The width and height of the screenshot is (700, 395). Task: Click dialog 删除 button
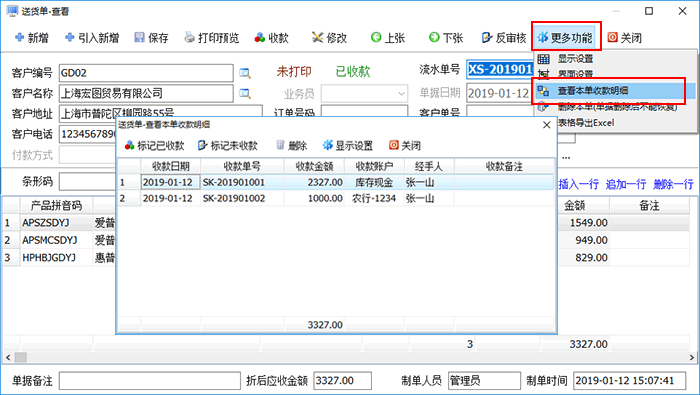[291, 146]
